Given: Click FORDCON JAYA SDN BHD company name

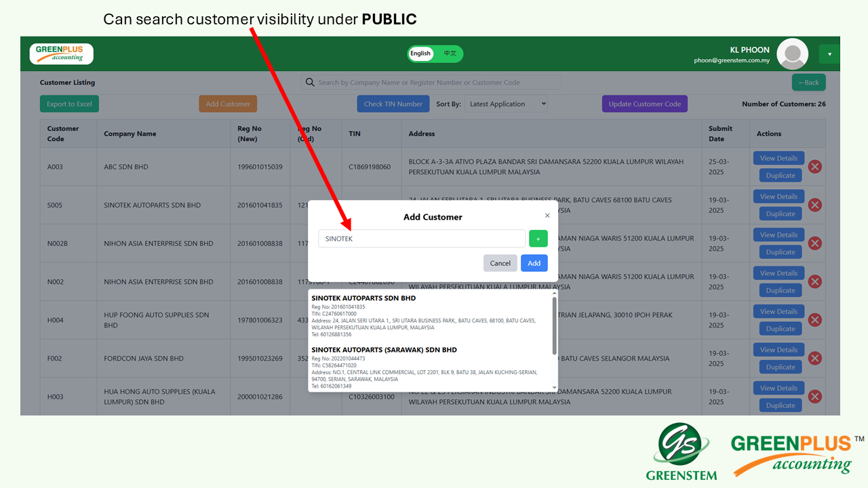Looking at the screenshot, I should [x=144, y=359].
